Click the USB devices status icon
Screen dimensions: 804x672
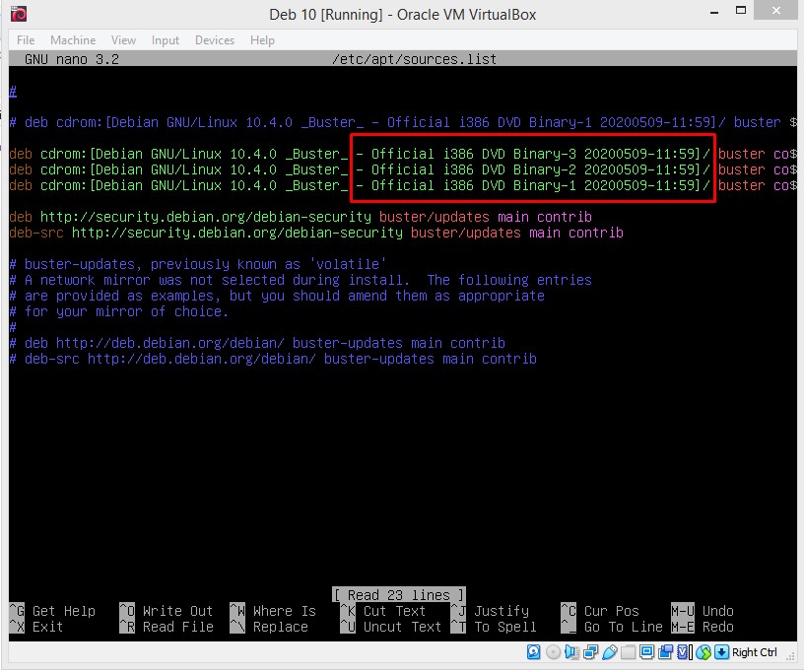pyautogui.click(x=609, y=652)
